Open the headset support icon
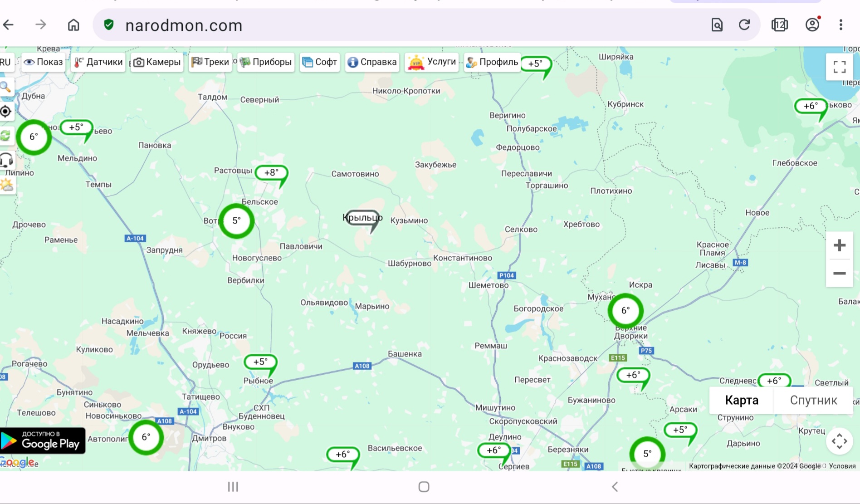This screenshot has height=504, width=860. point(6,160)
